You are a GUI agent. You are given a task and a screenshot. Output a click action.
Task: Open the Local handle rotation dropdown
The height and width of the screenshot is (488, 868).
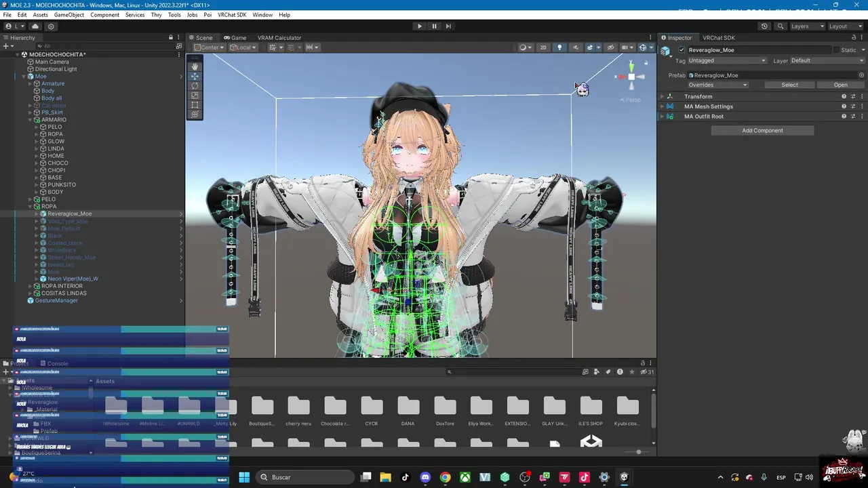tap(243, 47)
